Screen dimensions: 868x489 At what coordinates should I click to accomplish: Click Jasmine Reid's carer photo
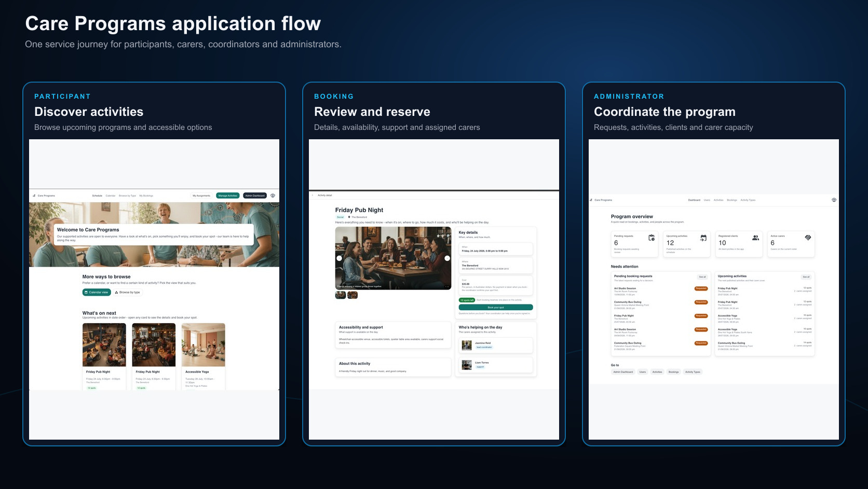click(x=467, y=345)
